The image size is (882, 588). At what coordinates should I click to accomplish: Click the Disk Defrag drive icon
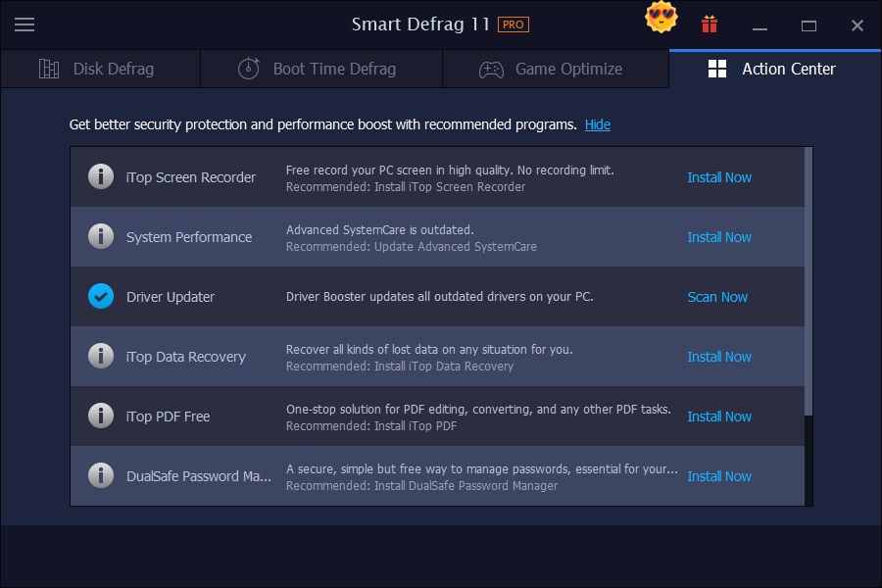click(49, 69)
